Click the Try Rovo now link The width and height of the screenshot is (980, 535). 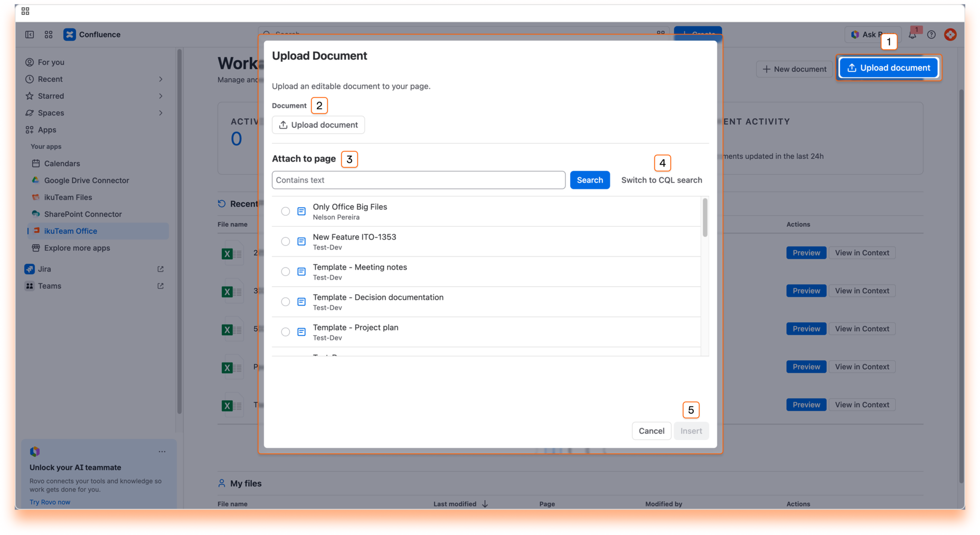click(x=50, y=502)
